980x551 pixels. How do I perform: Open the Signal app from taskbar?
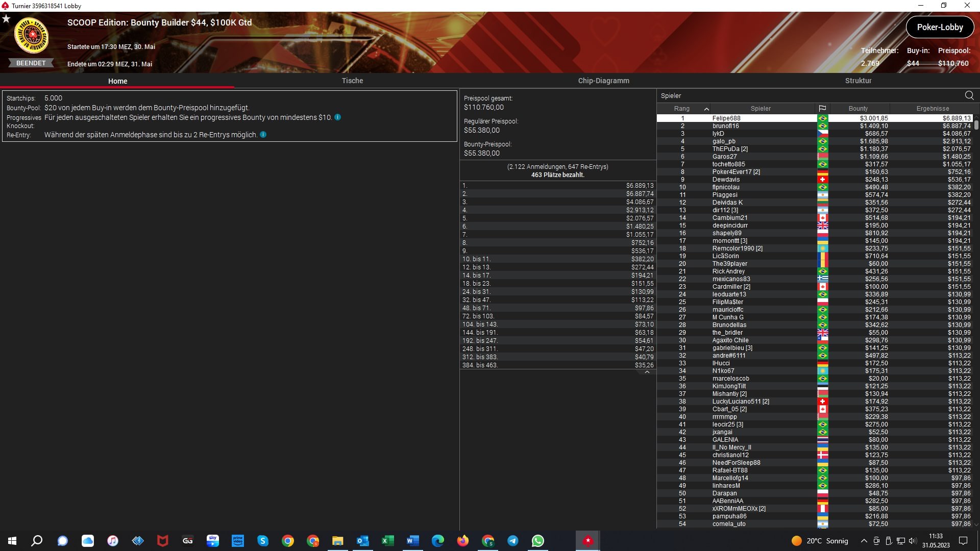[x=62, y=541]
